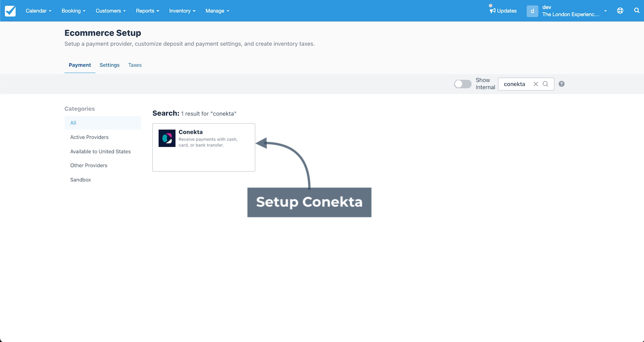Open the Calendar dropdown menu
The image size is (644, 342).
click(39, 11)
